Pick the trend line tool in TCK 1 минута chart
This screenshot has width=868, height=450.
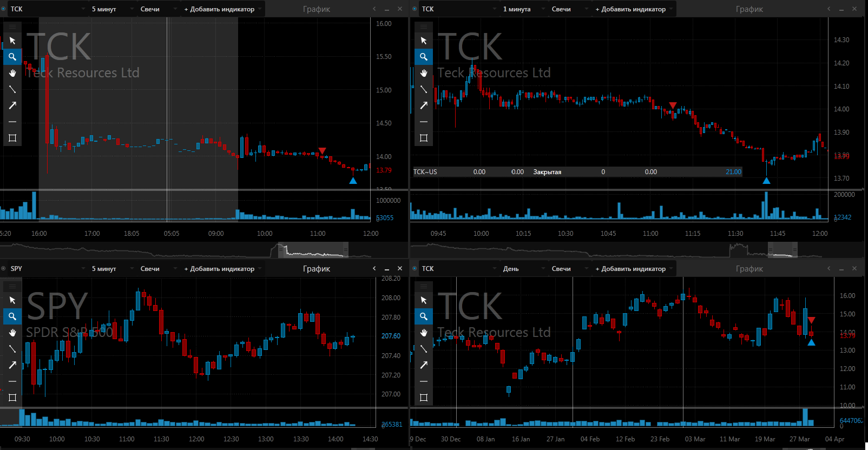pyautogui.click(x=424, y=89)
